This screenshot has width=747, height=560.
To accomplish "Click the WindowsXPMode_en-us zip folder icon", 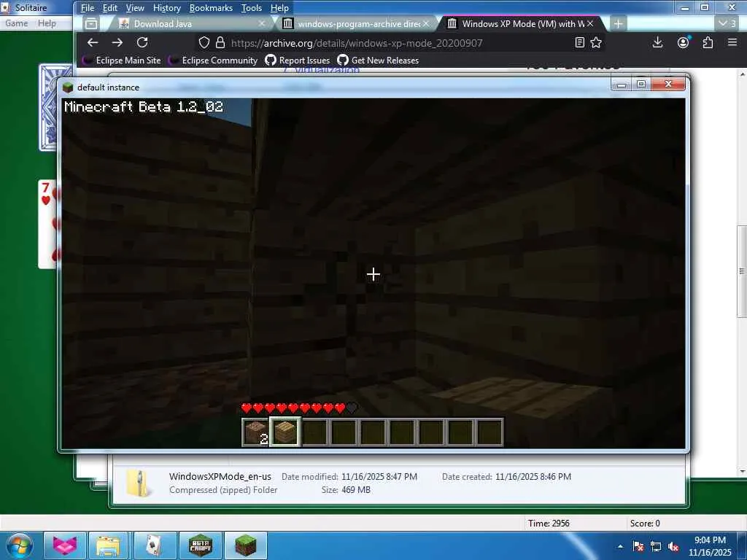I will click(x=138, y=483).
